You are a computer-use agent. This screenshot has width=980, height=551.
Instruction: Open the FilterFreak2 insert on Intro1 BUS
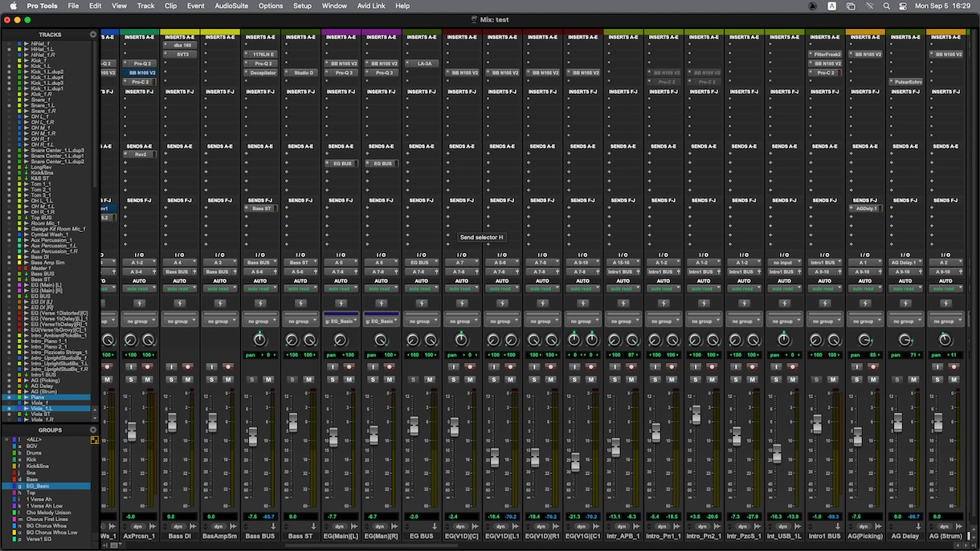coord(827,55)
